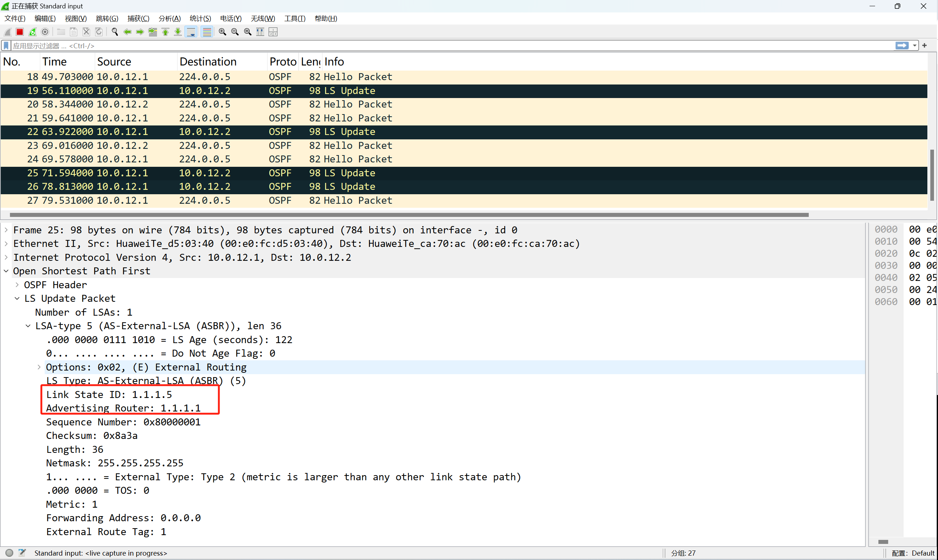Open the 捕获(C) menu
The width and height of the screenshot is (938, 560).
pyautogui.click(x=138, y=19)
